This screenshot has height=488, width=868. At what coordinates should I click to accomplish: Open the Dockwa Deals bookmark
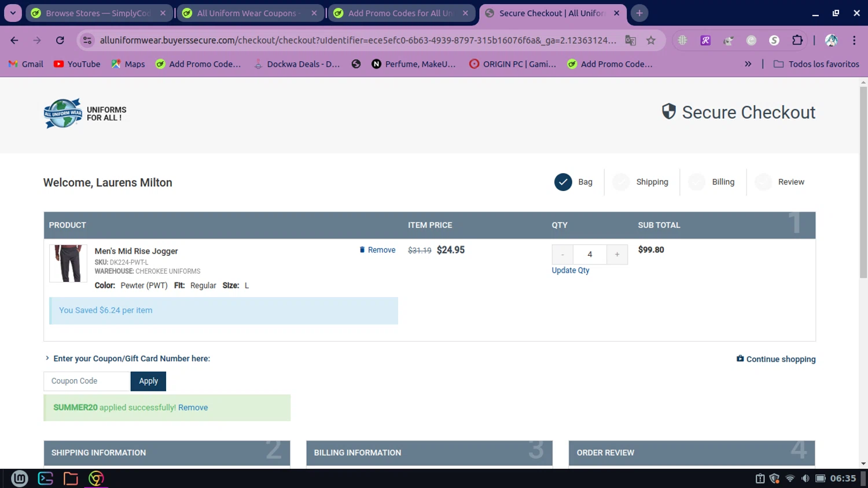click(x=297, y=64)
